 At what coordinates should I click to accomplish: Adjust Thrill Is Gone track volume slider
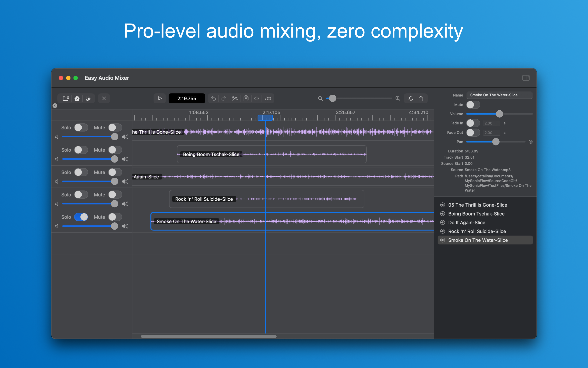coord(90,137)
